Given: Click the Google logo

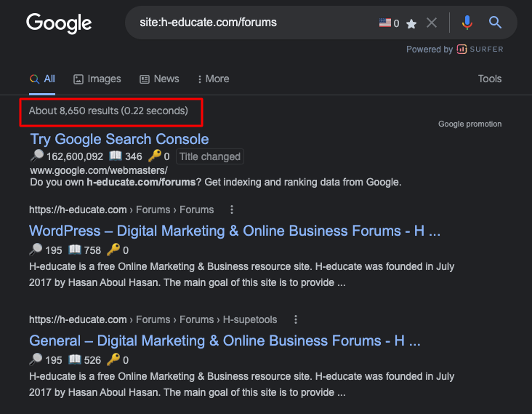Looking at the screenshot, I should [59, 23].
